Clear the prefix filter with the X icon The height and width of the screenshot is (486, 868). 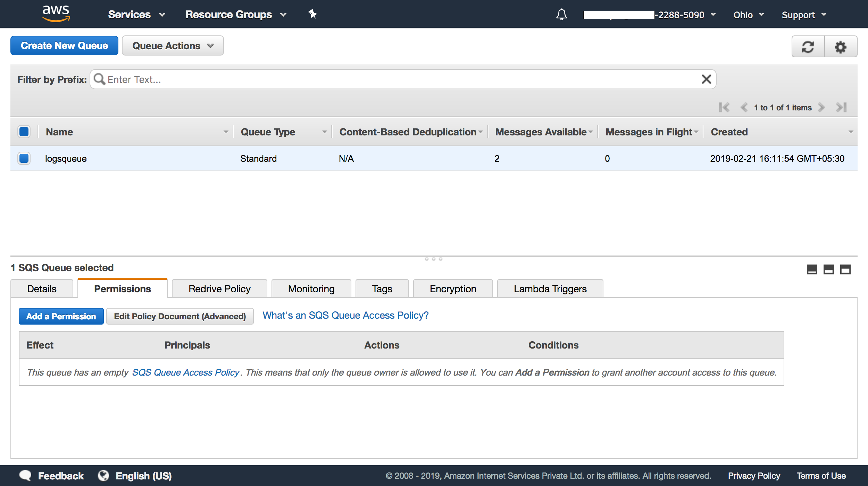[x=706, y=79]
